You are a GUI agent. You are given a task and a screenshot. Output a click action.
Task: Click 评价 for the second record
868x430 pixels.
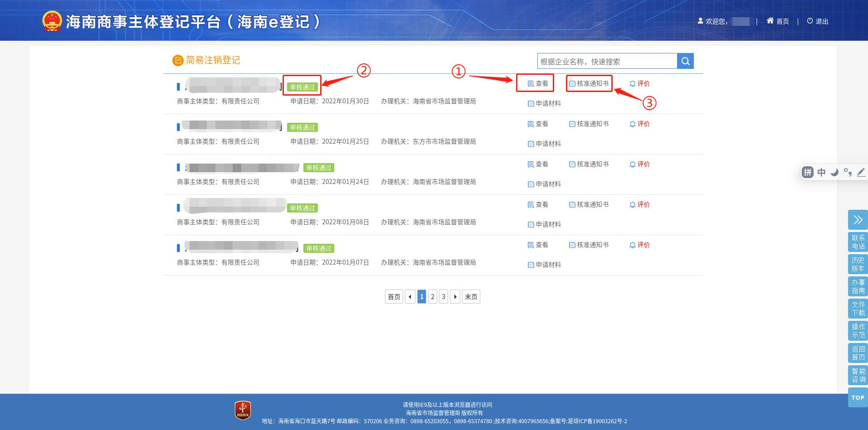coord(639,124)
